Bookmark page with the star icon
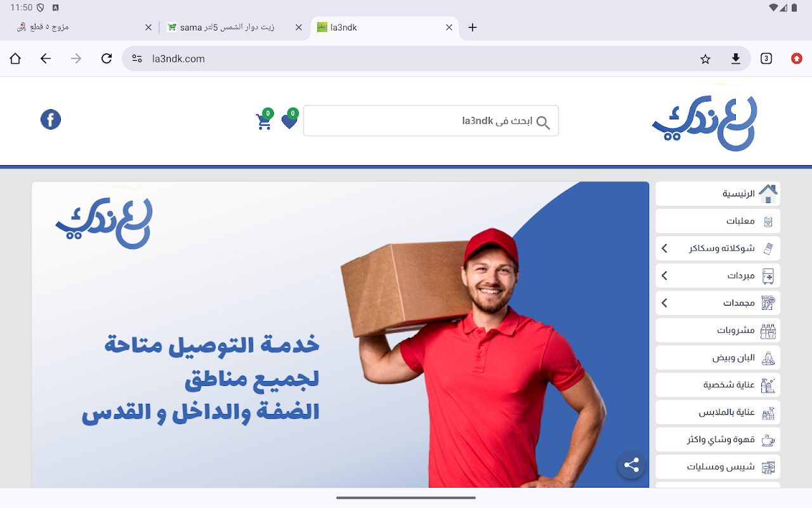812x508 pixels. (705, 59)
